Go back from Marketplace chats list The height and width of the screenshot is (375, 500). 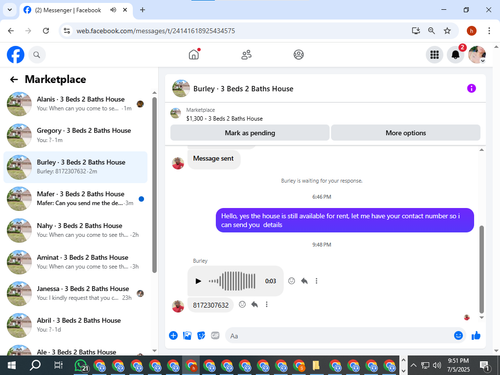[14, 79]
